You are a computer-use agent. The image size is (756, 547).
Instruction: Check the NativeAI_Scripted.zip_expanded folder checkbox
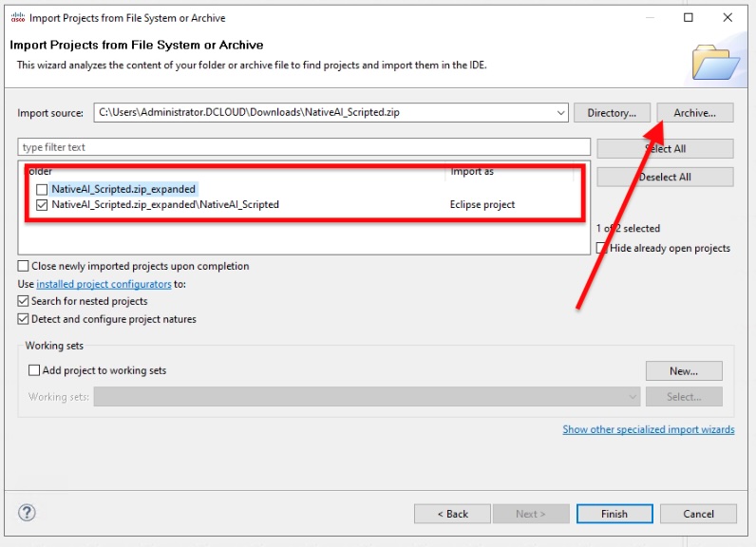(x=41, y=189)
